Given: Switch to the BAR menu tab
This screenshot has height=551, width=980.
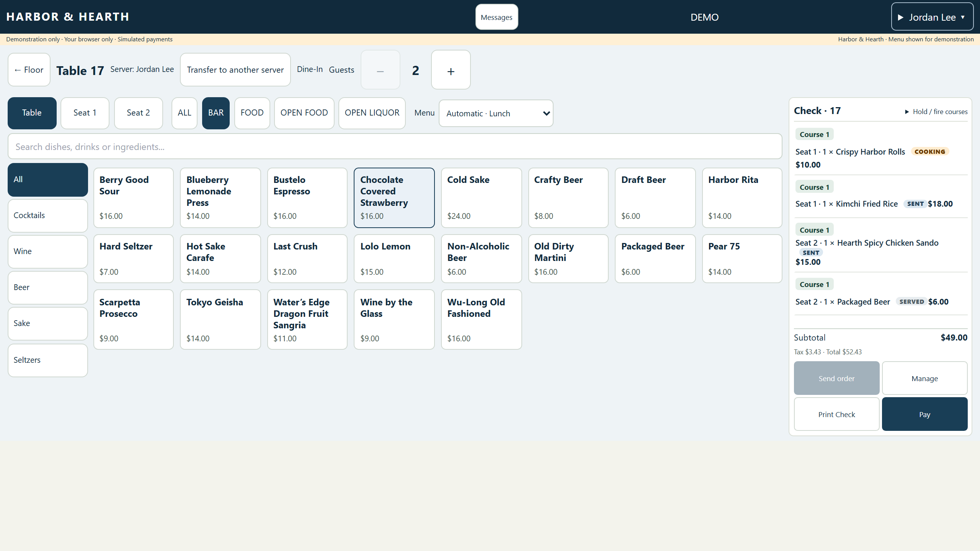Looking at the screenshot, I should tap(216, 113).
